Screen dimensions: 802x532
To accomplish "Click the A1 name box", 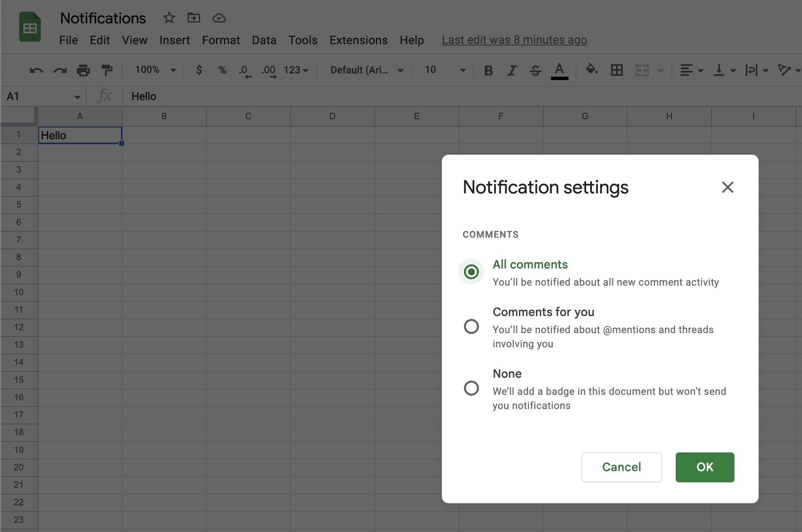I will [x=43, y=96].
